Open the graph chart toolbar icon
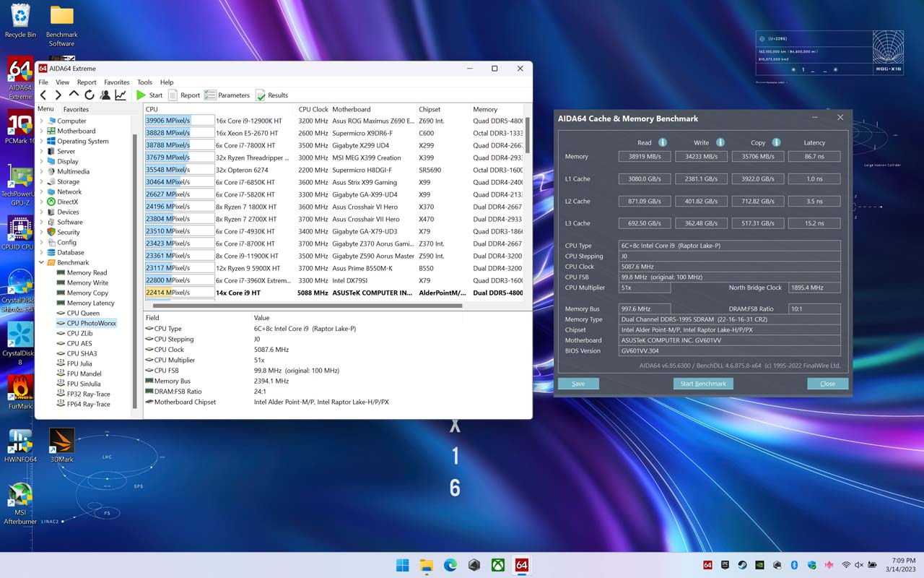 pyautogui.click(x=121, y=95)
